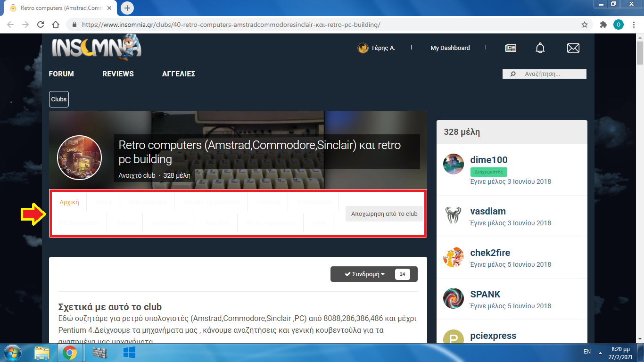Select the Ιδέες - προτάσεις tab

coord(271,222)
